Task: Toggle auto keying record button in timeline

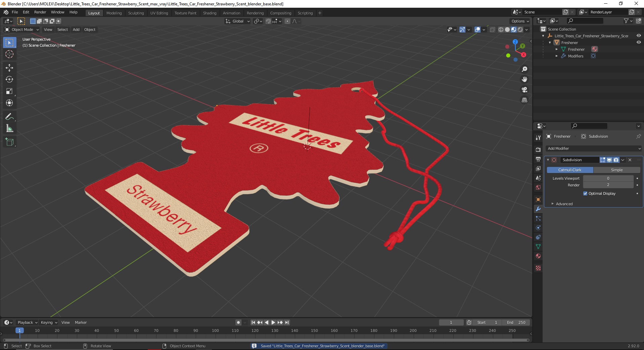Action: click(238, 322)
